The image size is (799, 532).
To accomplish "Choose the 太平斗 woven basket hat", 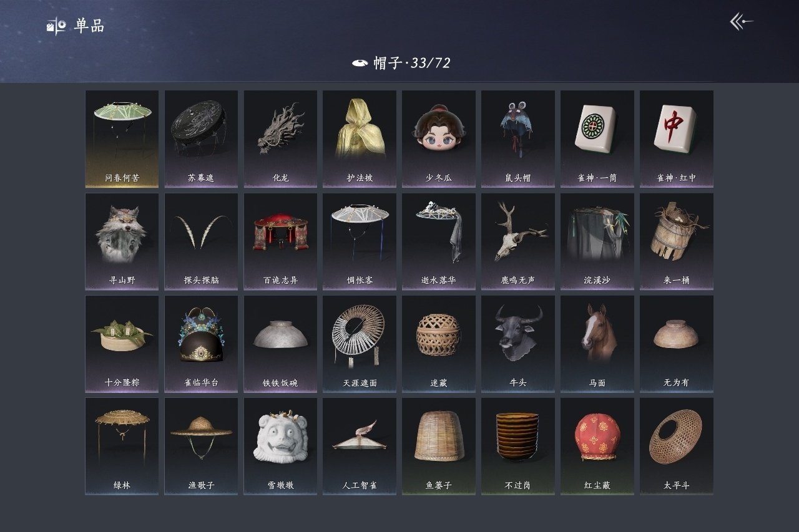I will [677, 447].
